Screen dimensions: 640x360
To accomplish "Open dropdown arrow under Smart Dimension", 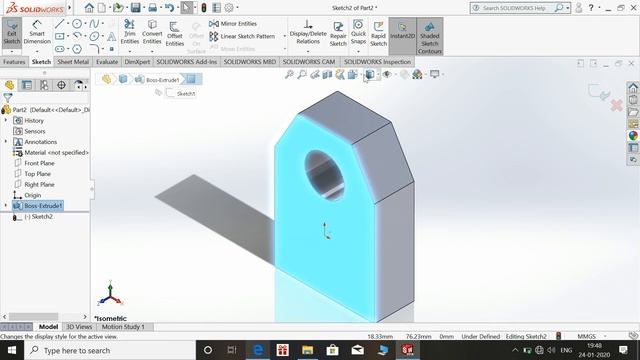I will click(x=37, y=52).
